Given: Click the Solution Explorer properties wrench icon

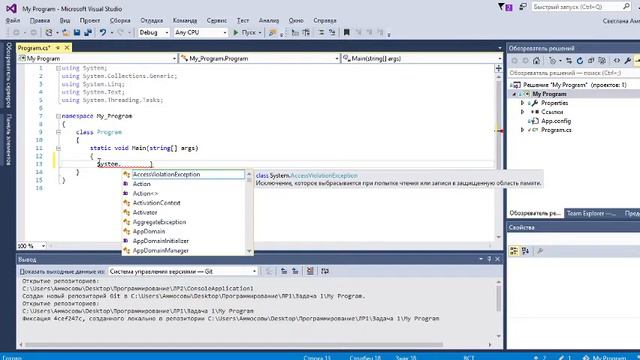Looking at the screenshot, I should pos(628,61).
